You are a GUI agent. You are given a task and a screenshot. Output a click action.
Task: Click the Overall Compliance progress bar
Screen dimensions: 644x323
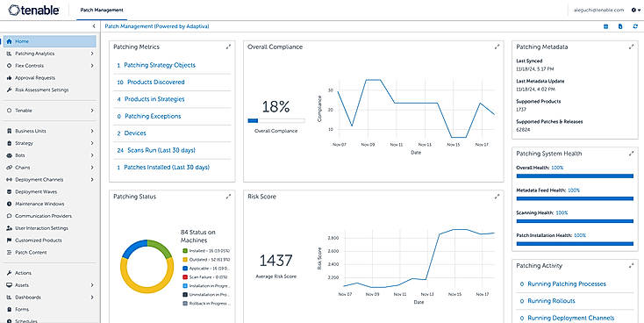pyautogui.click(x=276, y=121)
